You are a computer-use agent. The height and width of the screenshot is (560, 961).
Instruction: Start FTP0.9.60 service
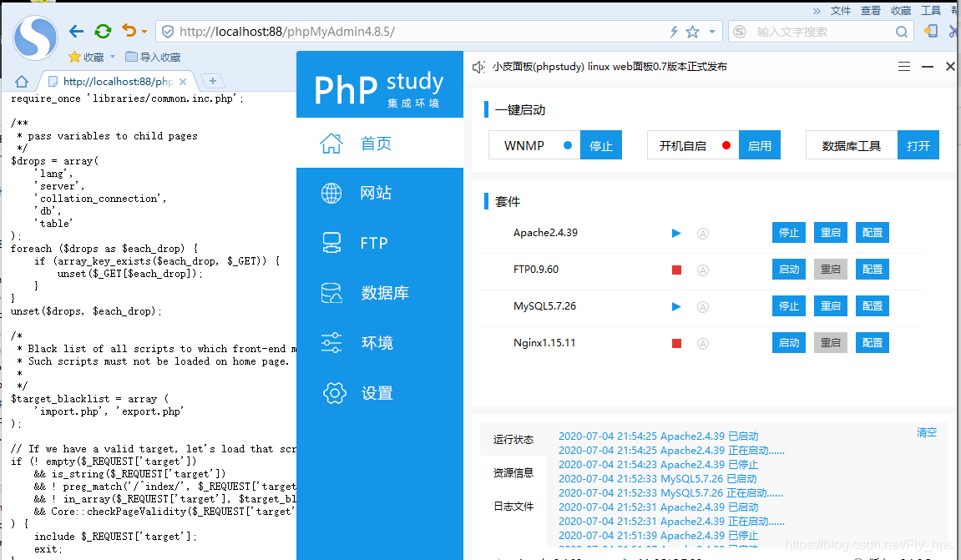[x=789, y=269]
